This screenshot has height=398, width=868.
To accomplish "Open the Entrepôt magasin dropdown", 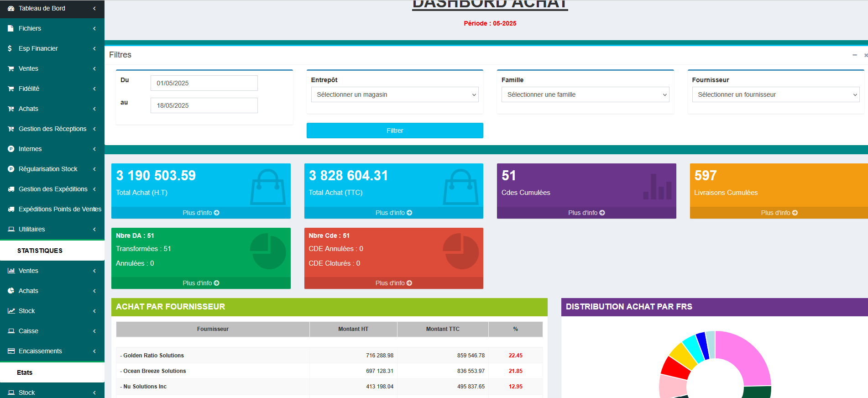I will 394,94.
